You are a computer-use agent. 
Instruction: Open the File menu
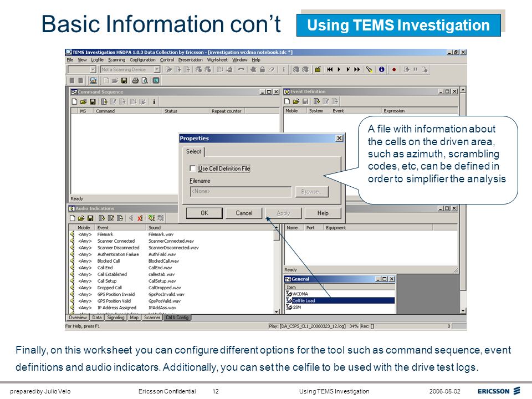pyautogui.click(x=70, y=60)
